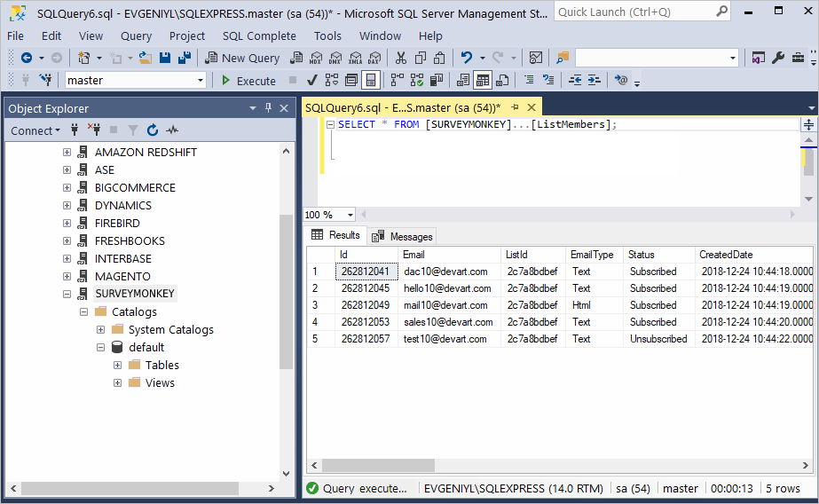This screenshot has width=819, height=504.
Task: Click the Undo arrow icon
Action: (x=466, y=58)
